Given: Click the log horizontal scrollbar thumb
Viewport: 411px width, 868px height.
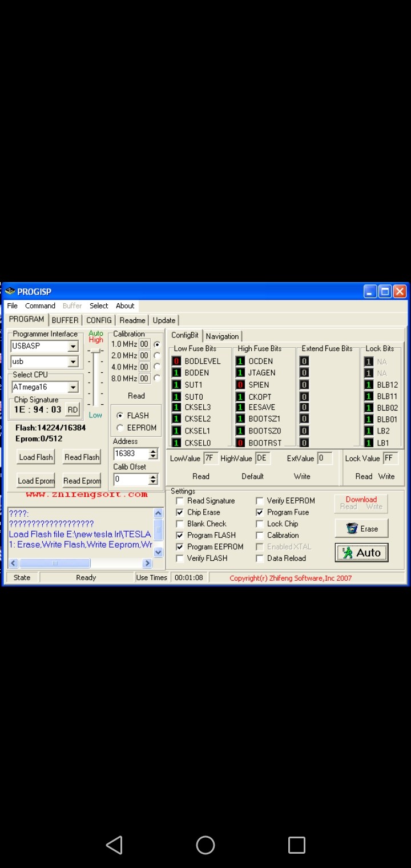Looking at the screenshot, I should [x=55, y=564].
